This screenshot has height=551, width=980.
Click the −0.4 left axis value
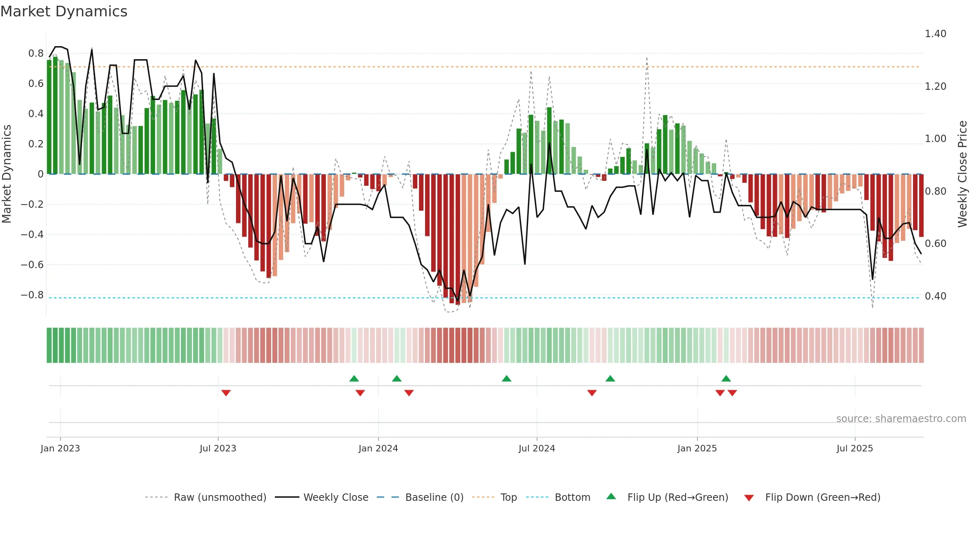[32, 234]
